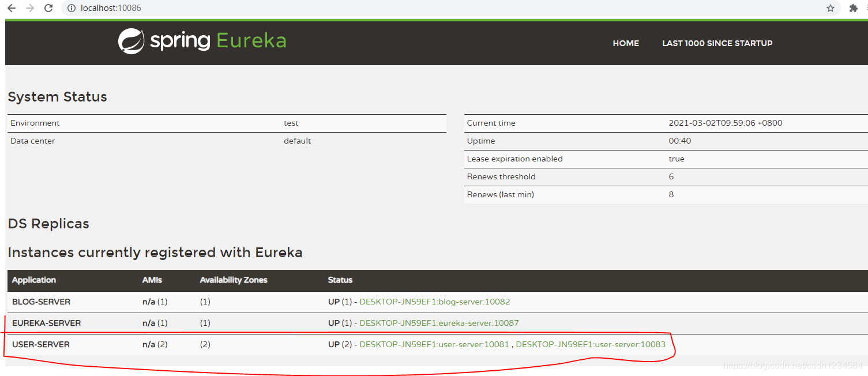Viewport: 868px width, 376px height.
Task: Click the System Status heading
Action: [58, 97]
